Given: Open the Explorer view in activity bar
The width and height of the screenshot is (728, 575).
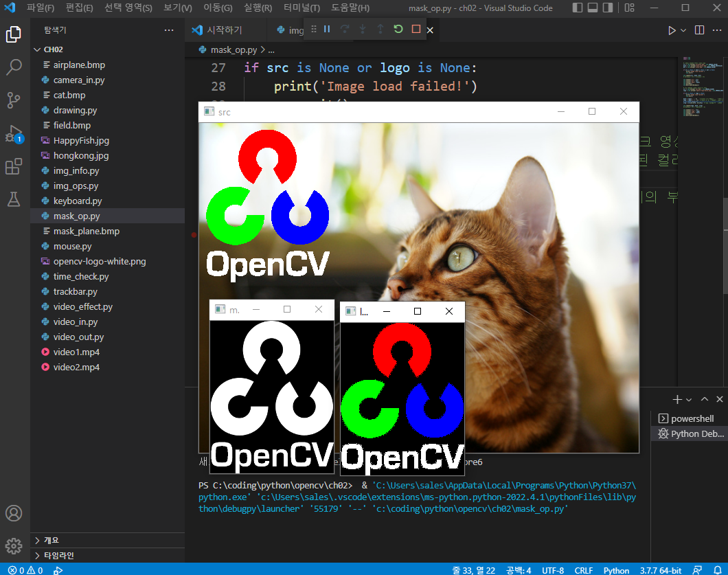Looking at the screenshot, I should 14,34.
